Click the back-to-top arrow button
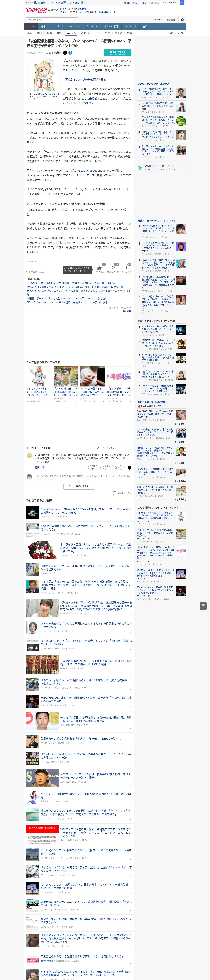 [203, 606]
